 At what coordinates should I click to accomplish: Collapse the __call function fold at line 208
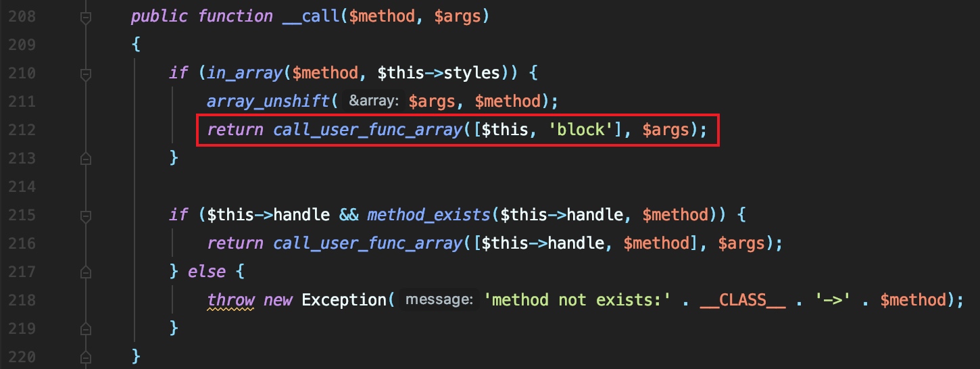[x=85, y=17]
